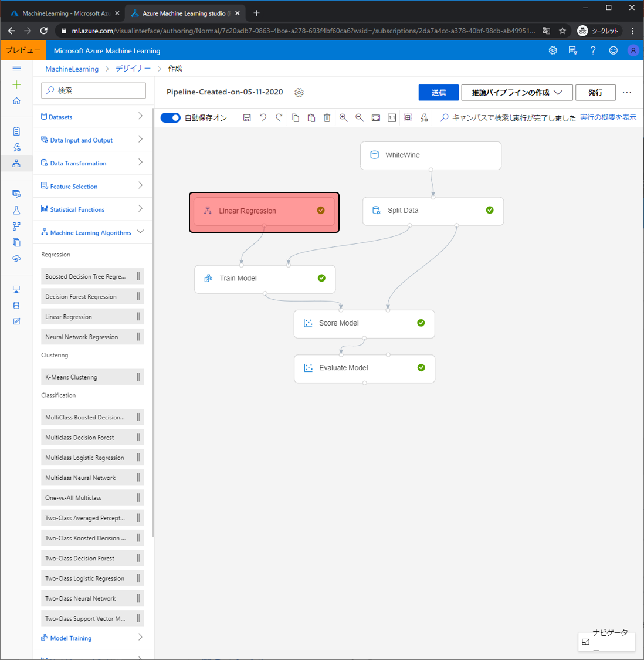This screenshot has height=660, width=644.
Task: Toggle the 自動保存 autosave switch off
Action: point(171,118)
